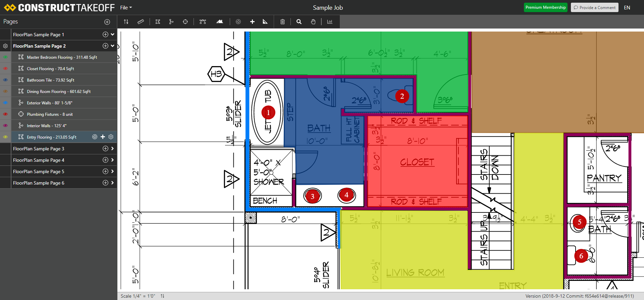
Task: Toggle visibility of Bathroom Tile
Action: [x=5, y=80]
